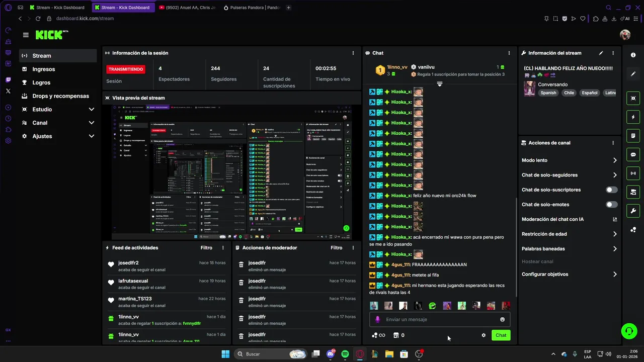644x362 pixels.
Task: Select Stream in the sidebar
Action: pos(58,56)
